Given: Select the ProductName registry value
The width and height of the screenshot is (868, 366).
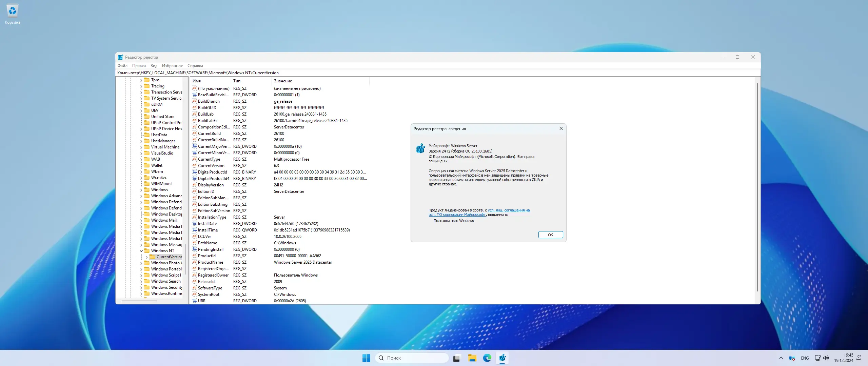Looking at the screenshot, I should click(210, 262).
